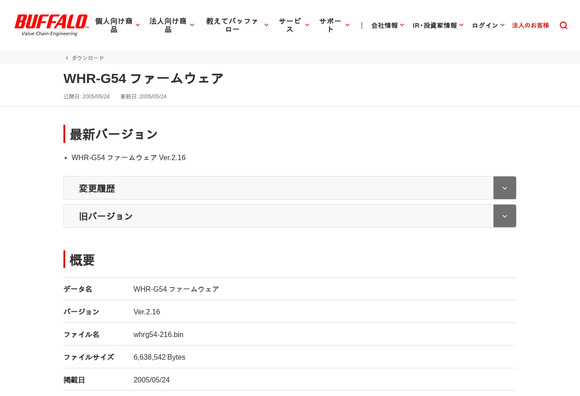The height and width of the screenshot is (396, 580).
Task: Click data name value WHR-G54 ファームウェア
Action: point(176,289)
